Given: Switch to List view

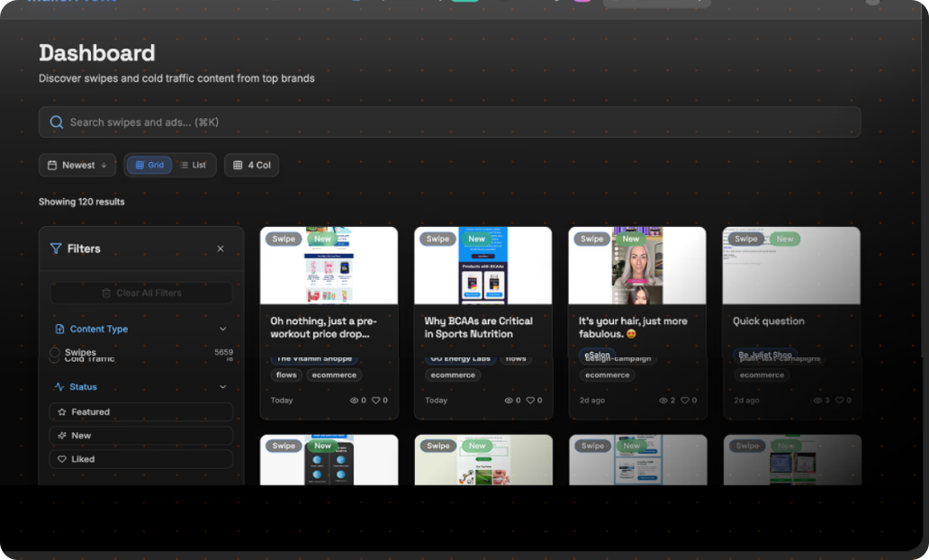Looking at the screenshot, I should point(194,166).
